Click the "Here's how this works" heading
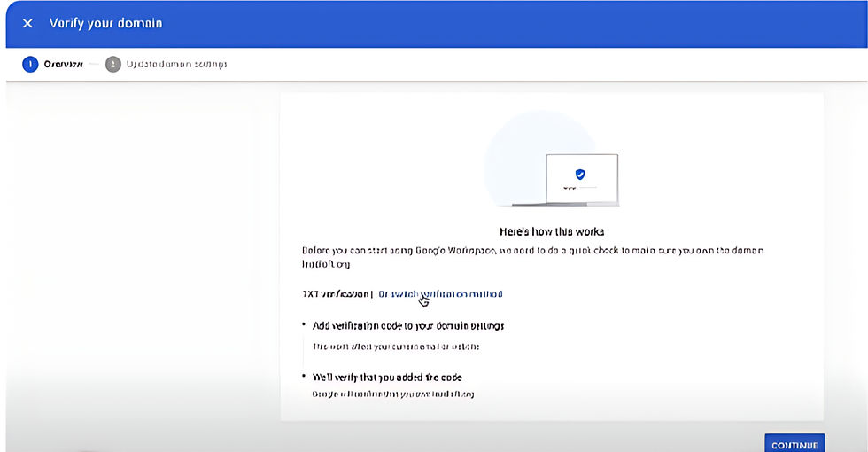This screenshot has width=868, height=452. pyautogui.click(x=551, y=231)
